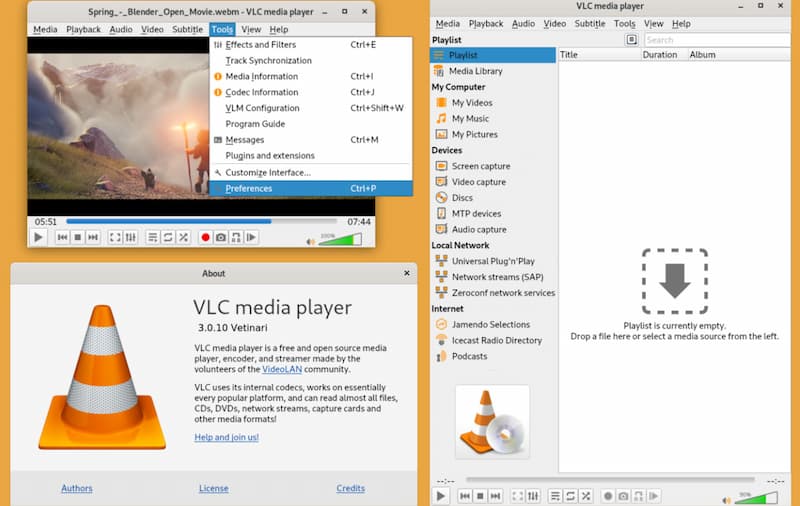
Task: Open Codec Information from Tools menu
Action: coord(311,92)
